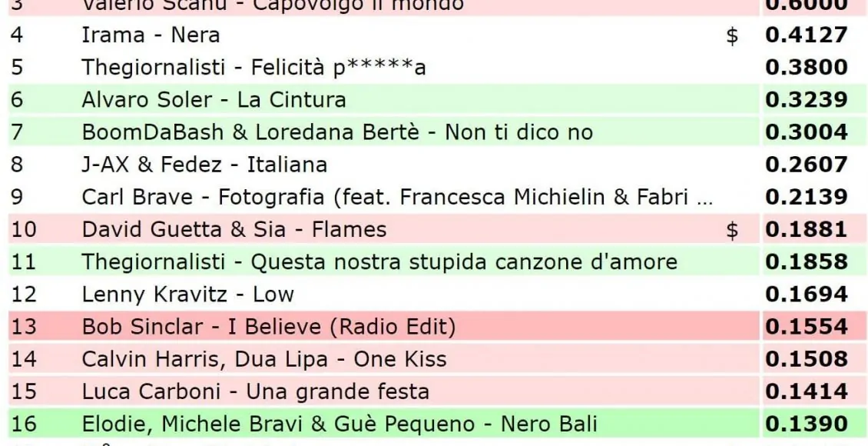The image size is (868, 446).
Task: Click the dollar sign beside Irama - Nera
Action: pyautogui.click(x=732, y=35)
